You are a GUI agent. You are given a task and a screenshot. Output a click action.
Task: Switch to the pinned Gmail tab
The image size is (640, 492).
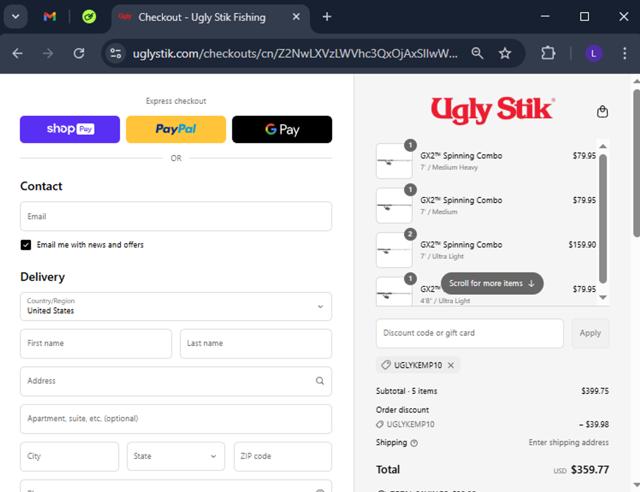point(50,17)
